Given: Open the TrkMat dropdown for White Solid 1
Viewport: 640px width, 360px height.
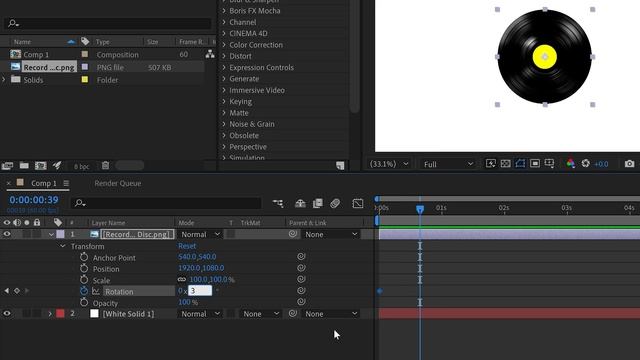Looking at the screenshot, I should click(x=260, y=314).
